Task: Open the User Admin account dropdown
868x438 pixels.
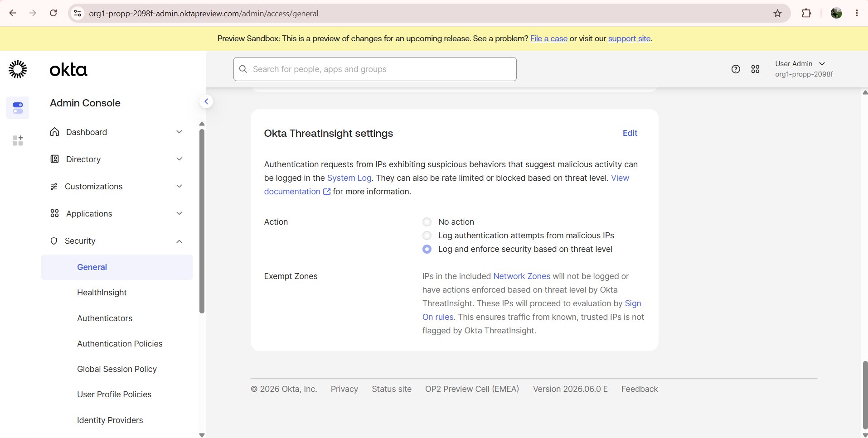Action: [x=804, y=69]
